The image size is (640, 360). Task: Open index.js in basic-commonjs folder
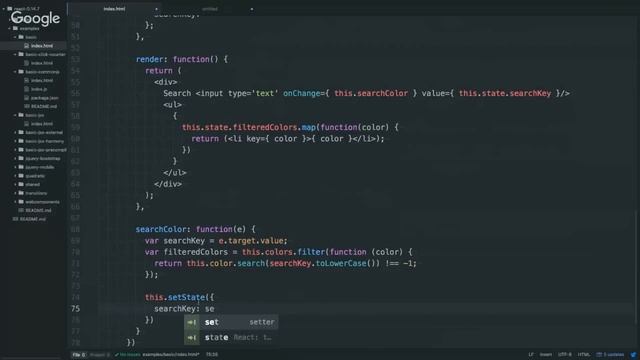tap(39, 89)
